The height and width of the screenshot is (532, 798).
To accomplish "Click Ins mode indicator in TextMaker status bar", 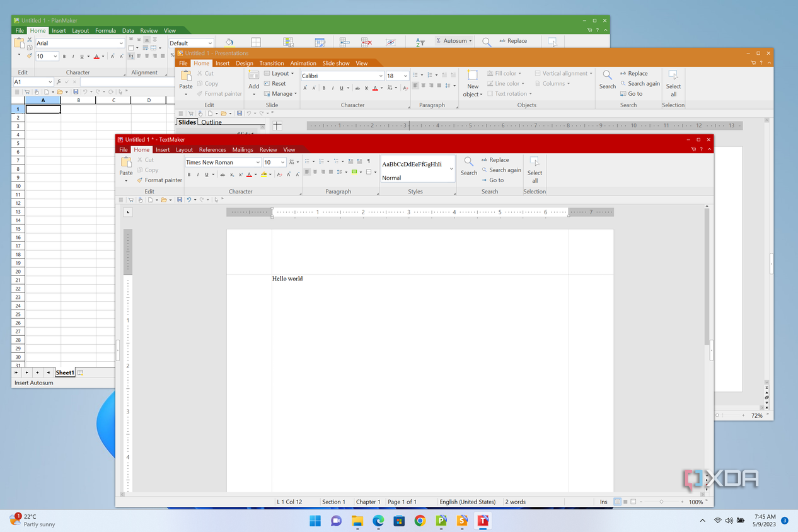I will point(604,502).
